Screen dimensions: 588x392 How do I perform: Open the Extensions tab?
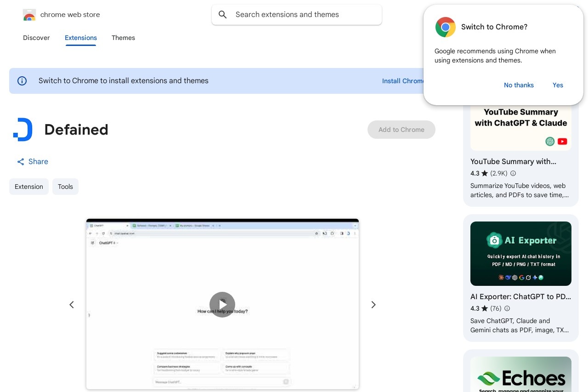(81, 38)
